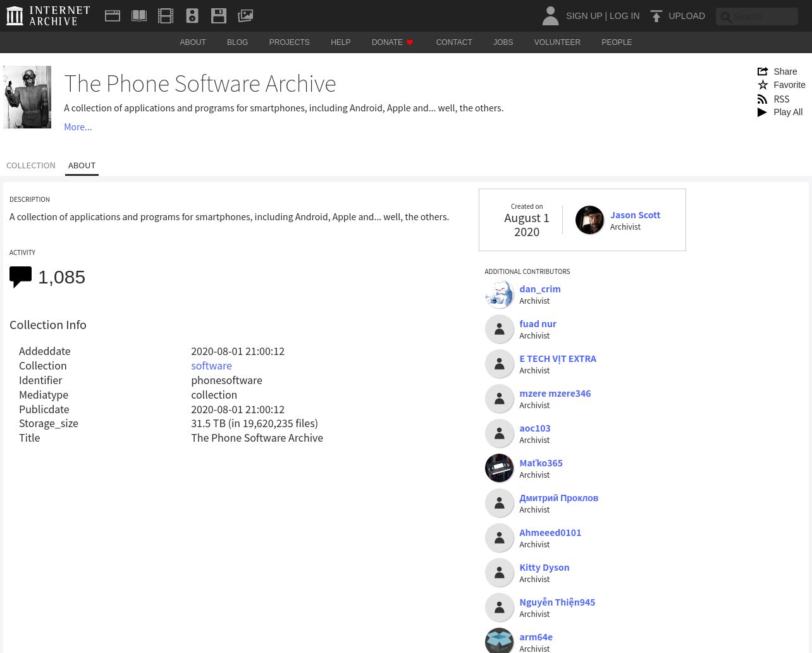The width and height of the screenshot is (812, 653).
Task: Open mzere mzere346 profile link
Action: coord(555,394)
